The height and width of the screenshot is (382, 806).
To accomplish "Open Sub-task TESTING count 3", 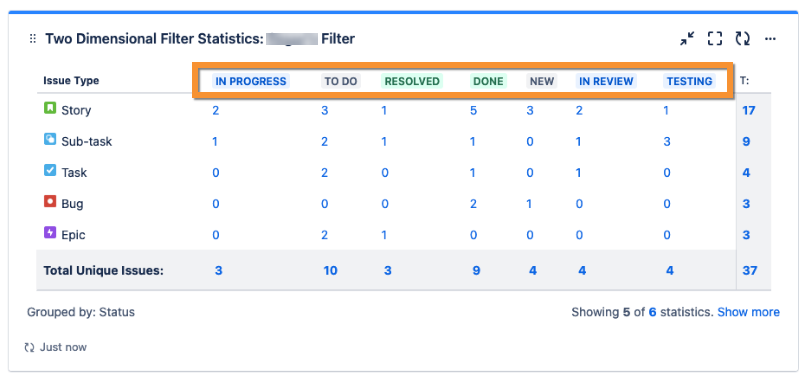I will coord(667,141).
